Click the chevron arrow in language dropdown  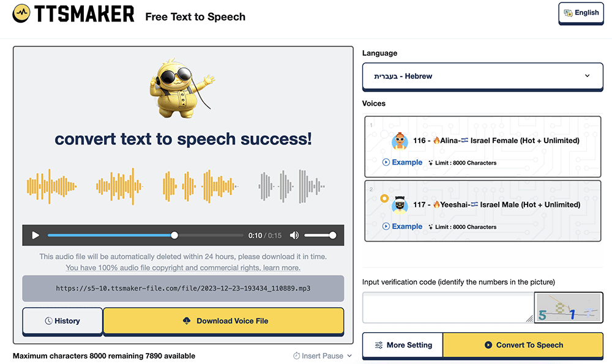tap(587, 76)
